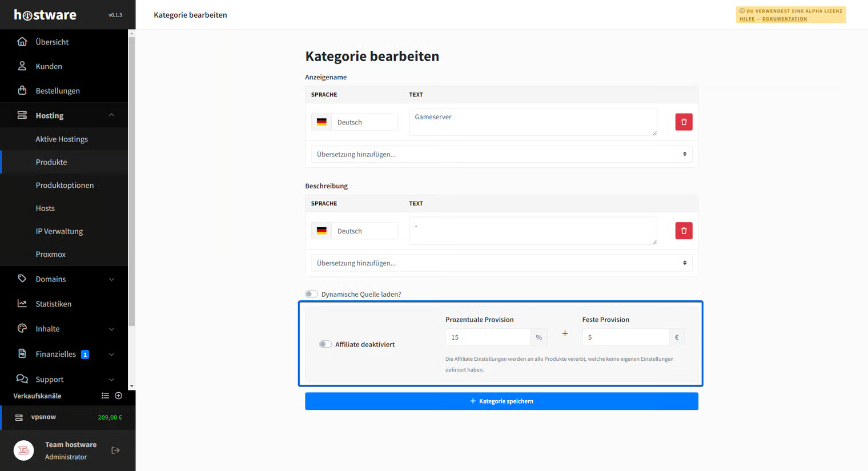The width and height of the screenshot is (868, 471).
Task: Click the Bestellungen shopping bag icon
Action: click(x=22, y=90)
